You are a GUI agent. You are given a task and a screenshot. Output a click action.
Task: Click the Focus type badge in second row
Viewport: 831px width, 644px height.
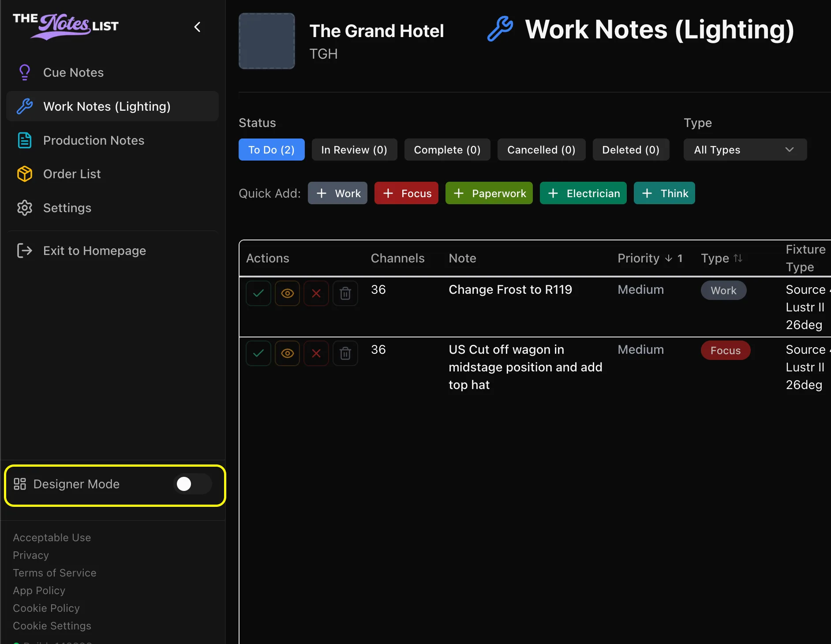[726, 350]
